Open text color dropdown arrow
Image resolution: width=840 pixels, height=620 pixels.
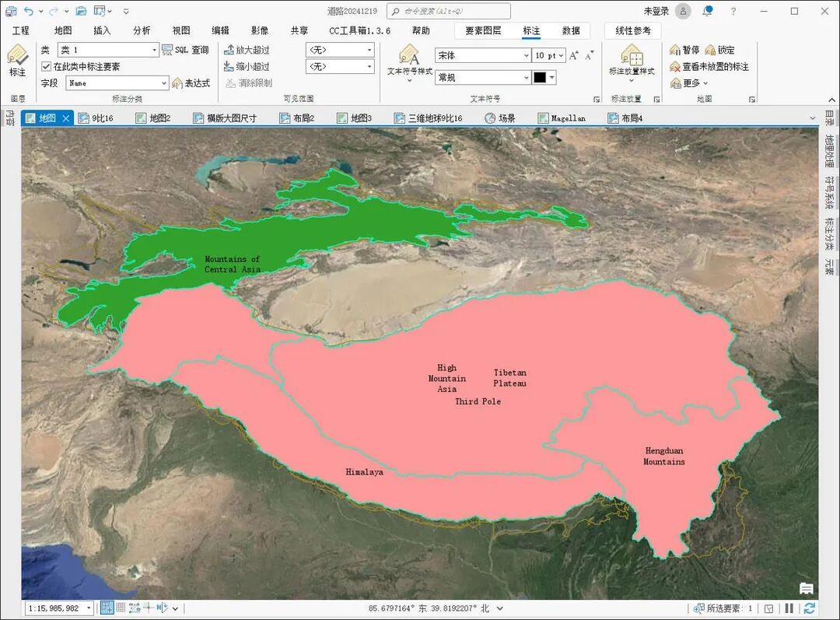(x=551, y=77)
